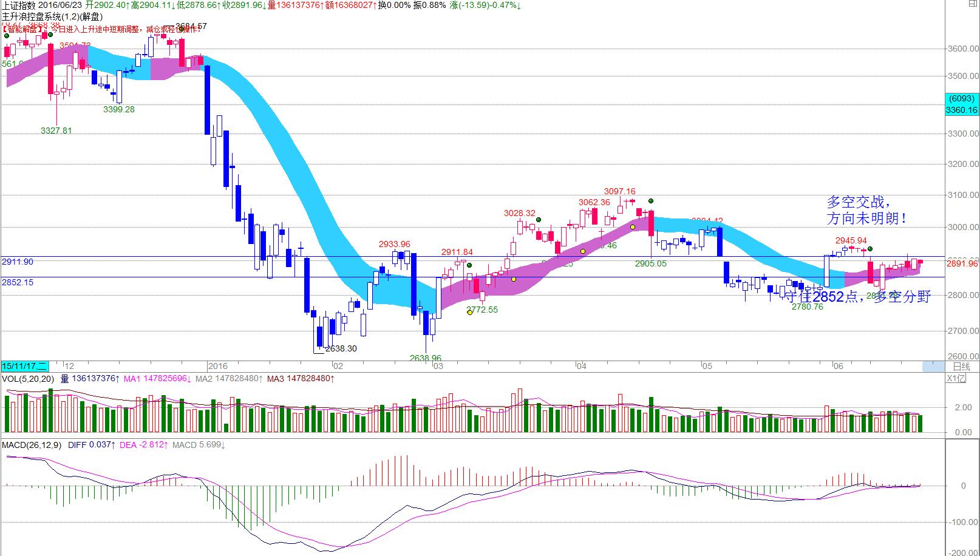Click the 2638.30 bottom price label

point(341,348)
